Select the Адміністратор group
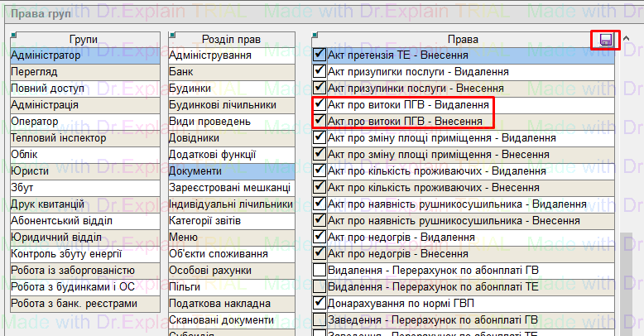 pos(73,55)
